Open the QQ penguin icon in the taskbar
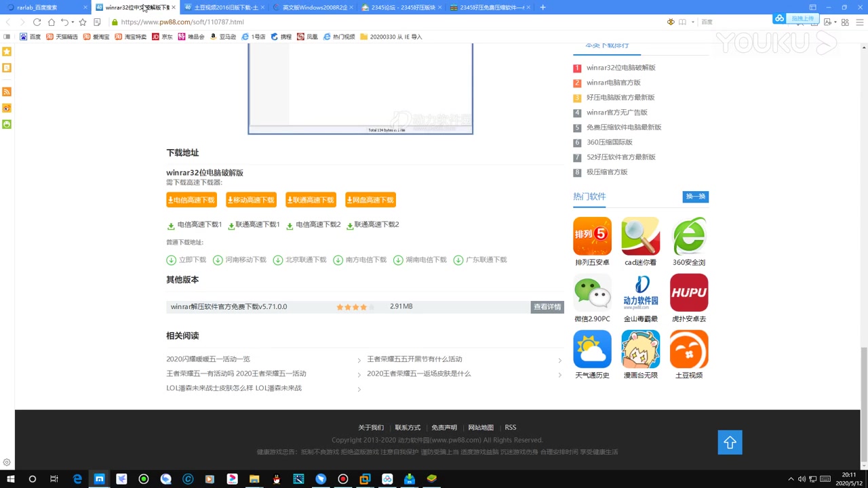Viewport: 868px width, 488px height. pos(277,479)
